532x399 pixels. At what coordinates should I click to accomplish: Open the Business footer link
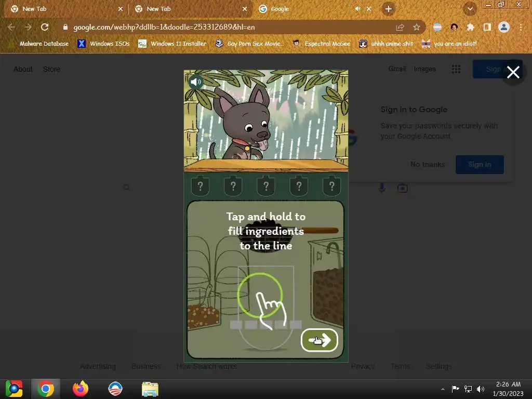(146, 366)
